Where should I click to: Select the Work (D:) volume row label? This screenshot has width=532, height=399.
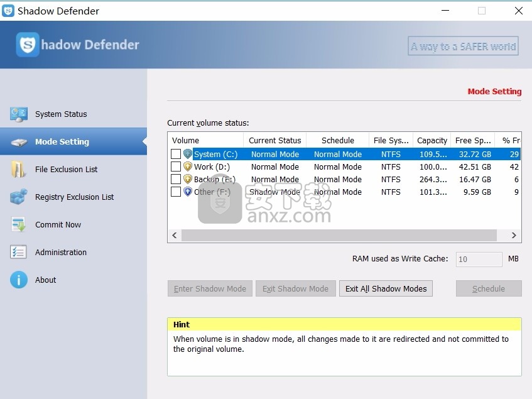tap(212, 167)
